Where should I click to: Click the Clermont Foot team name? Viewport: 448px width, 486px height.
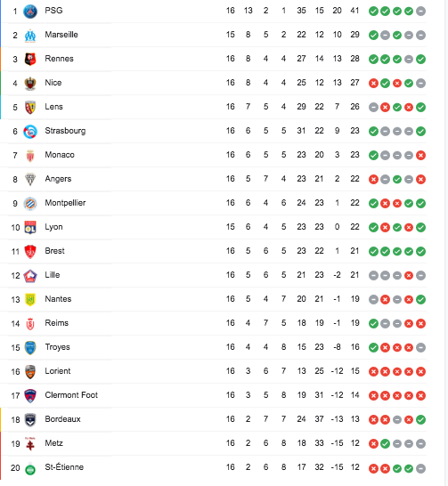71,395
